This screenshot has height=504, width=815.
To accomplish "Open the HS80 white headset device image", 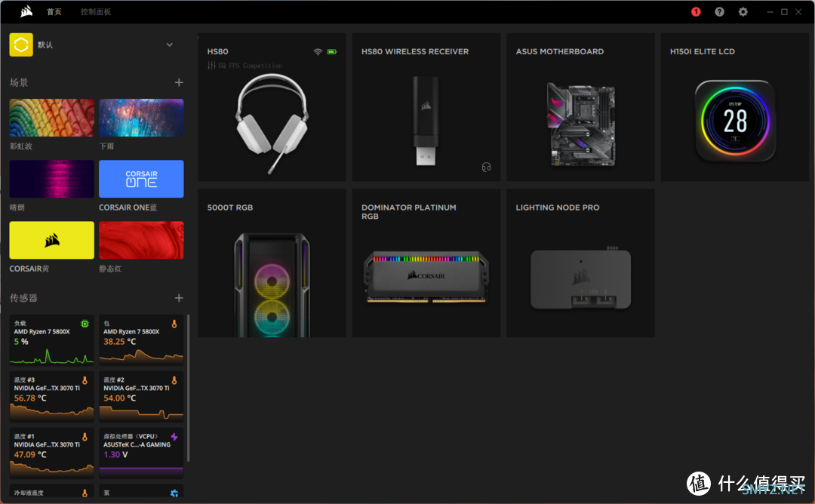I will point(272,124).
